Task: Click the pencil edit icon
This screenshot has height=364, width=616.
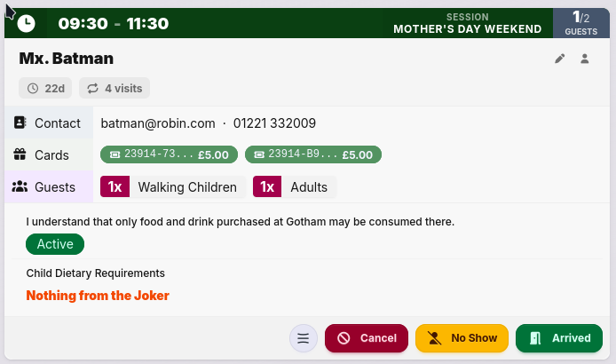Action: click(x=559, y=59)
